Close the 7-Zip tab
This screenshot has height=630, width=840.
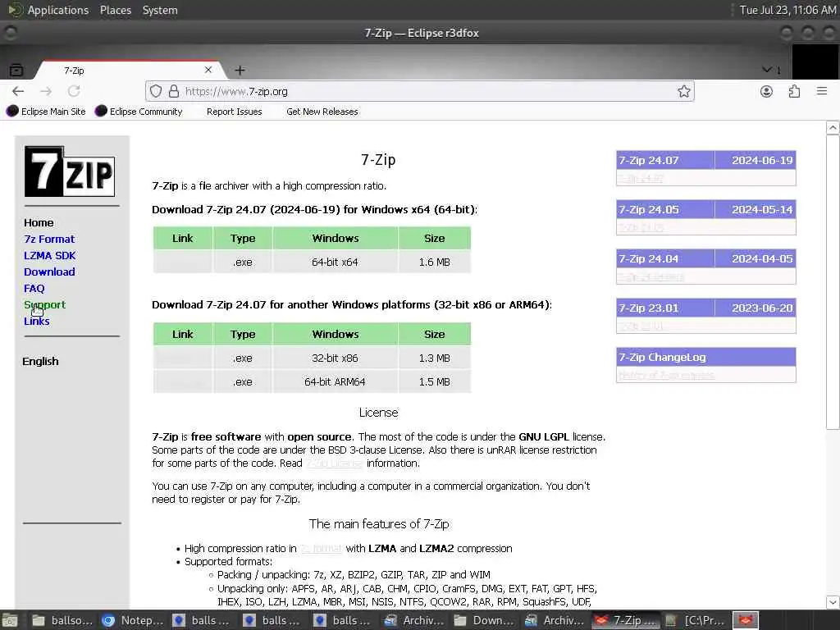(208, 71)
